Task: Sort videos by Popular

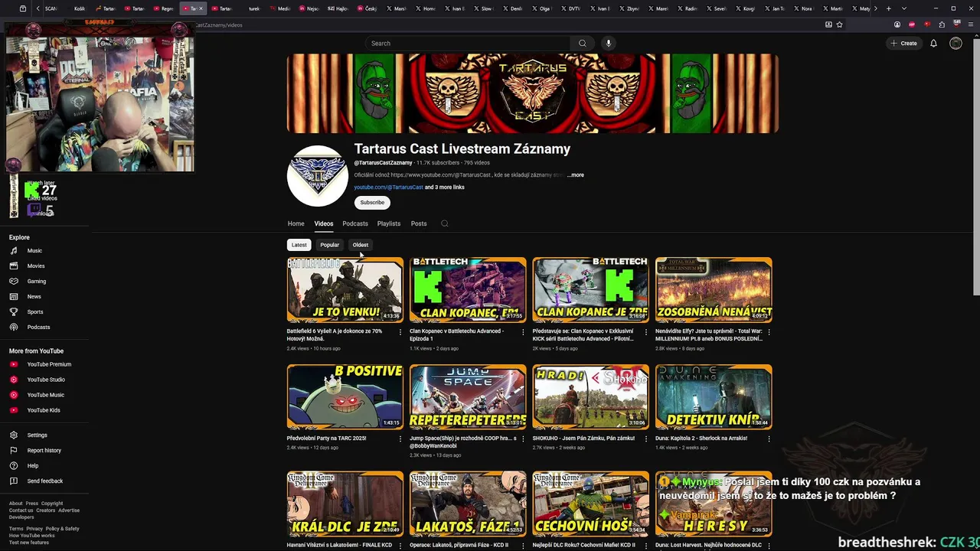Action: coord(330,245)
